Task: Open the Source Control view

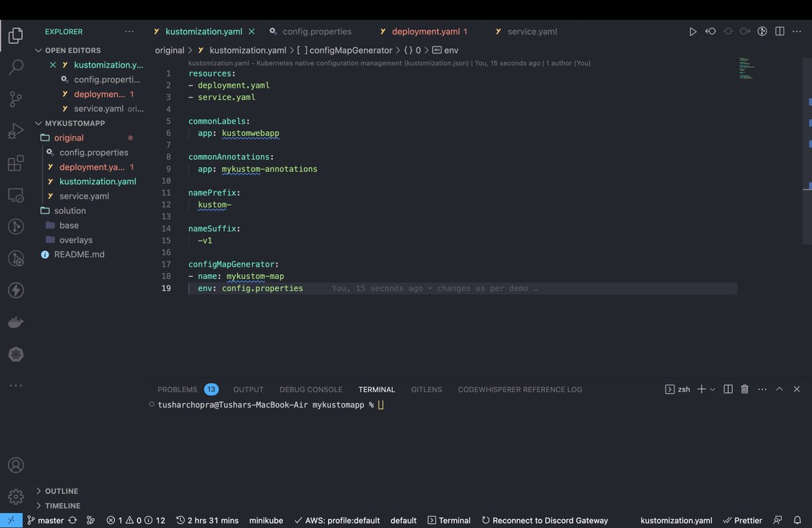Action: click(16, 100)
